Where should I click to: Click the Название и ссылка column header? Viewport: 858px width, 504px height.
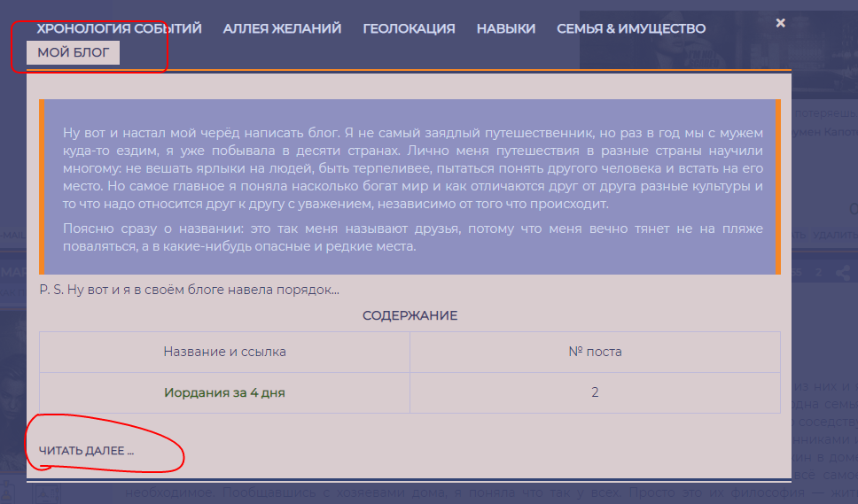[x=224, y=352]
